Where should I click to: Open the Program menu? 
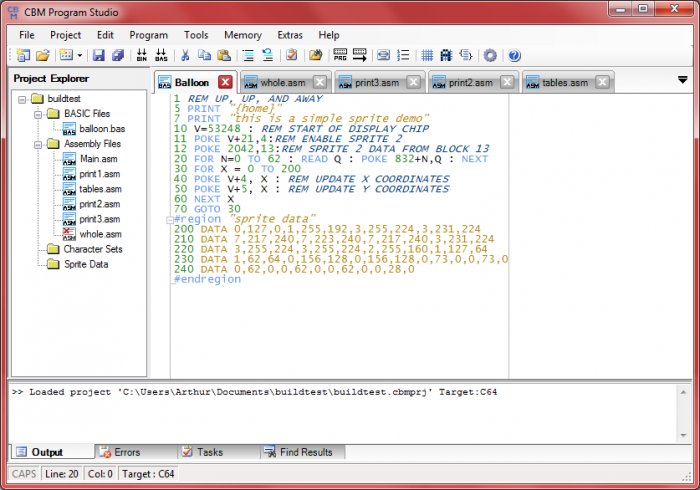click(149, 35)
